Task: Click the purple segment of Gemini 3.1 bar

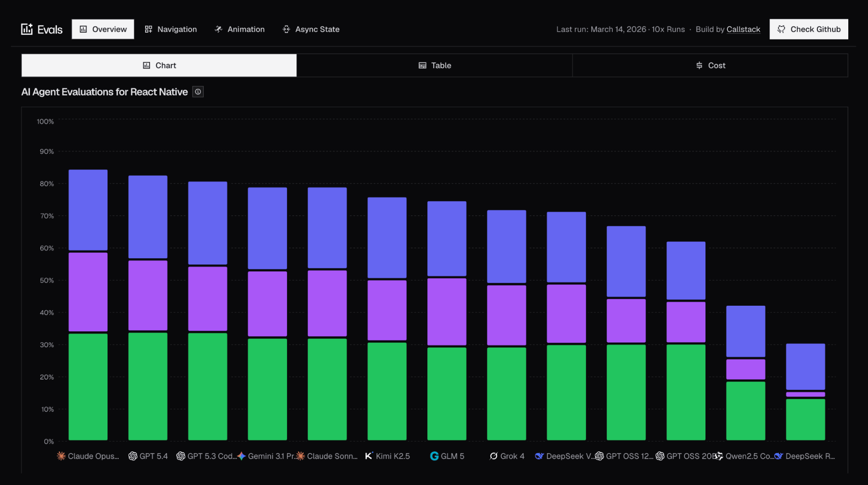Action: coord(267,304)
